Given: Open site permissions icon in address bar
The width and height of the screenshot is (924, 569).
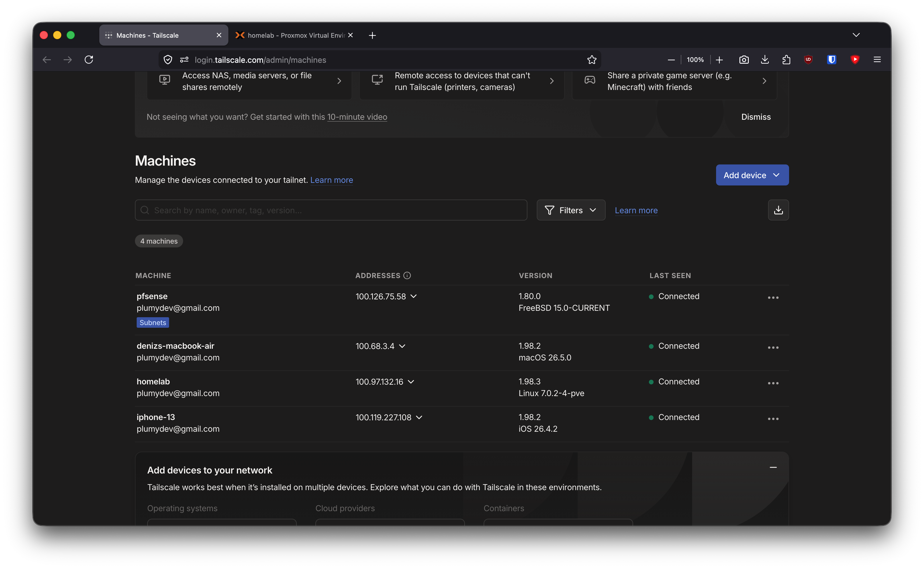Looking at the screenshot, I should click(x=184, y=60).
